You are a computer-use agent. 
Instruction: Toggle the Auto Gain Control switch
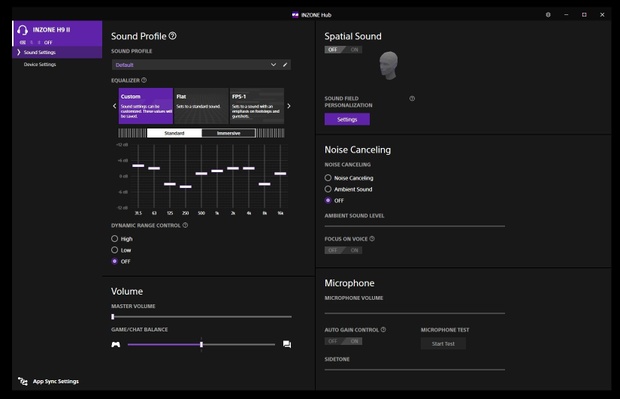coord(343,341)
